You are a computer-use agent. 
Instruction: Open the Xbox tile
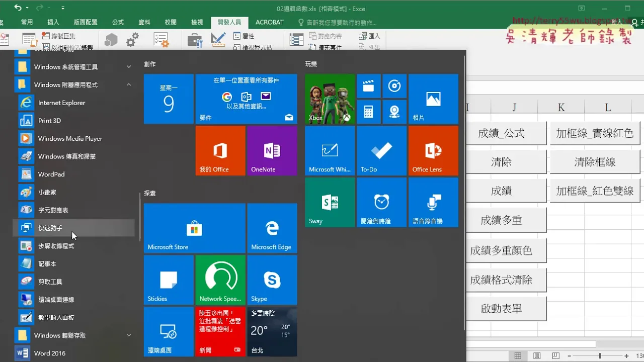[330, 99]
